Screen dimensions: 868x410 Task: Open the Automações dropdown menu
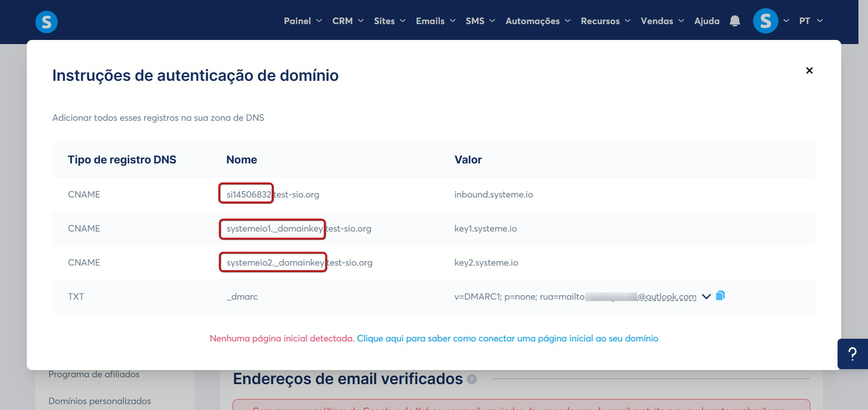click(538, 21)
